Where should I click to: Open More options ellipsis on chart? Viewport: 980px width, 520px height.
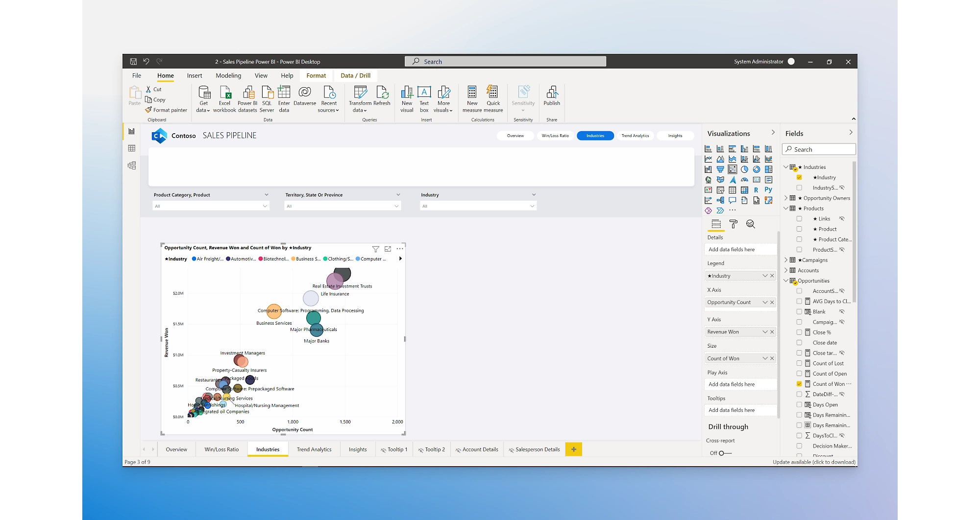pyautogui.click(x=400, y=249)
